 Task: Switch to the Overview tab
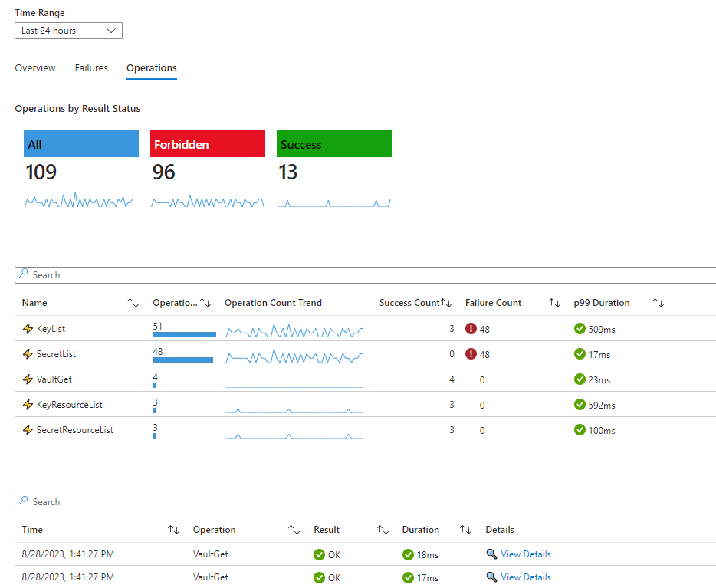click(36, 68)
